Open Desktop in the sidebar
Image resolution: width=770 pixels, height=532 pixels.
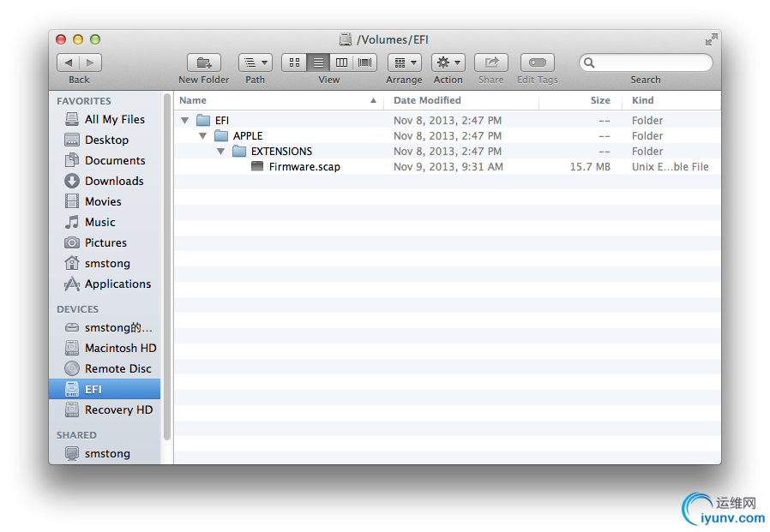pyautogui.click(x=105, y=140)
